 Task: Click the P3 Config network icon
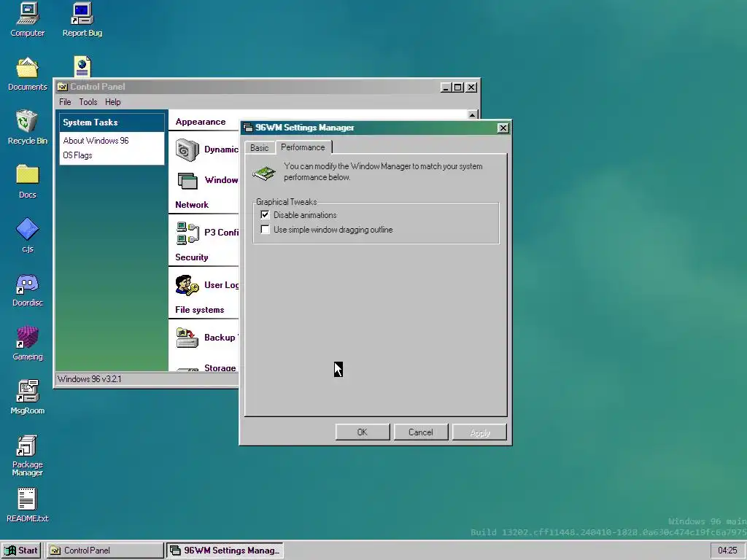187,233
